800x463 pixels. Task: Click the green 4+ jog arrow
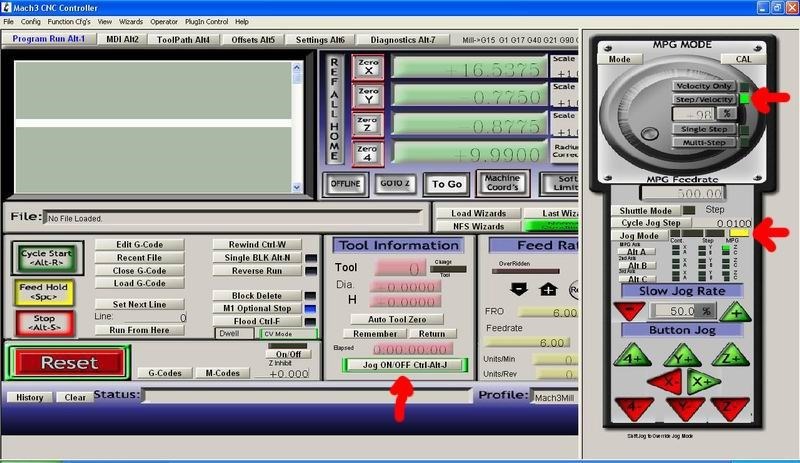click(x=632, y=356)
